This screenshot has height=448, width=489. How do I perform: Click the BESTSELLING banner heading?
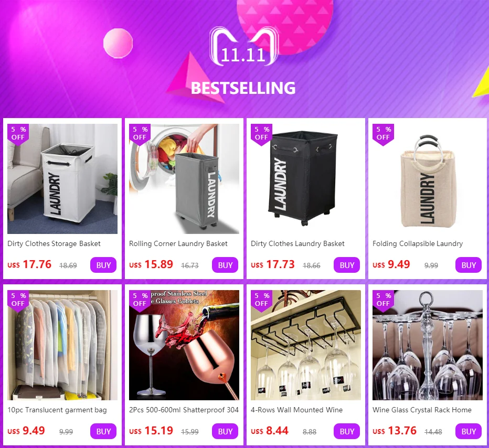point(243,88)
